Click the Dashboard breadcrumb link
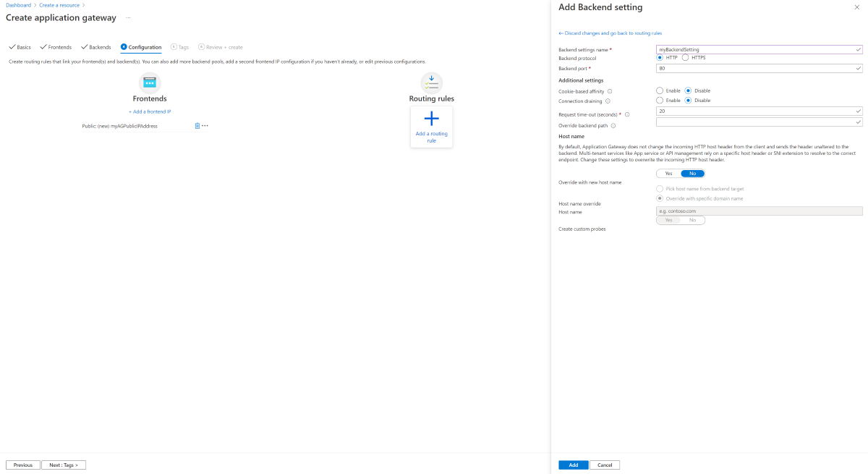Viewport: 868px width, 474px height. (x=18, y=5)
